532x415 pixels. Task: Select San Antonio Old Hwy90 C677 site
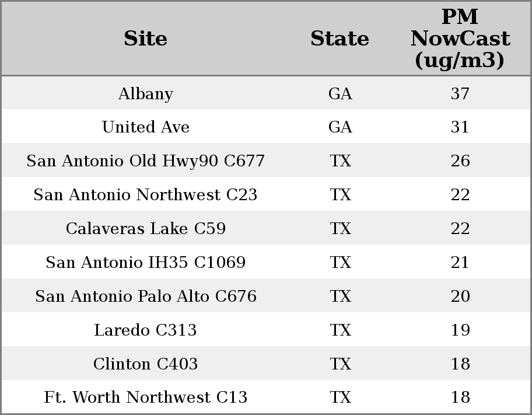[145, 161]
